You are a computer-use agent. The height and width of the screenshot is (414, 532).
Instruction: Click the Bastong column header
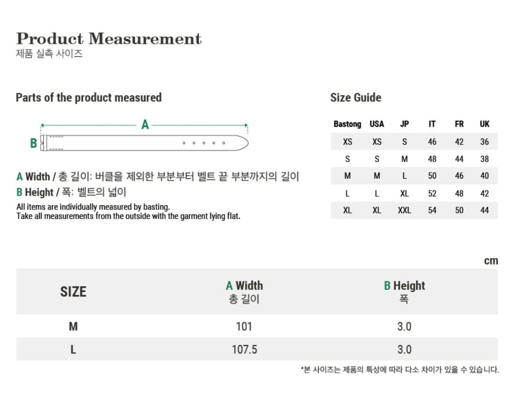(347, 124)
